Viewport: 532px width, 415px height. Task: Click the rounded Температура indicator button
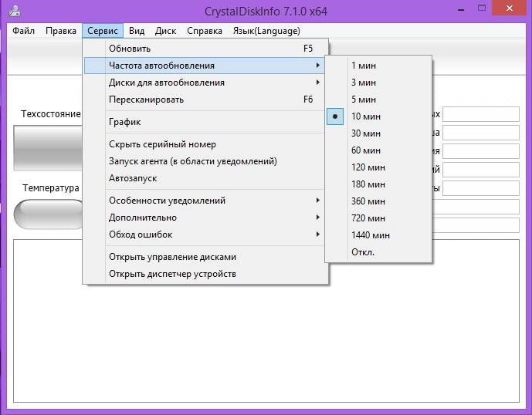click(x=49, y=214)
